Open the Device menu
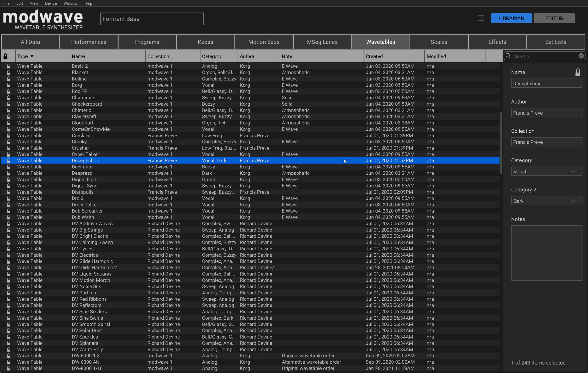 [51, 3]
